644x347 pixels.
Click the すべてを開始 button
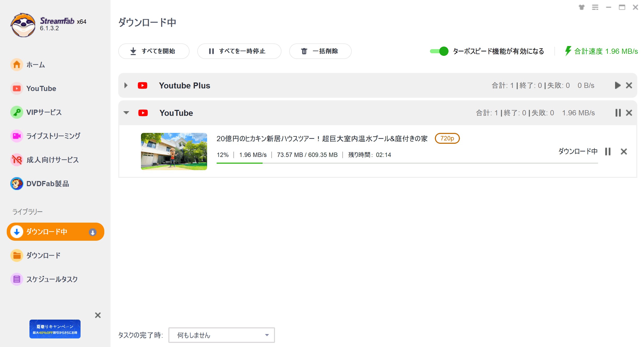[x=154, y=51]
